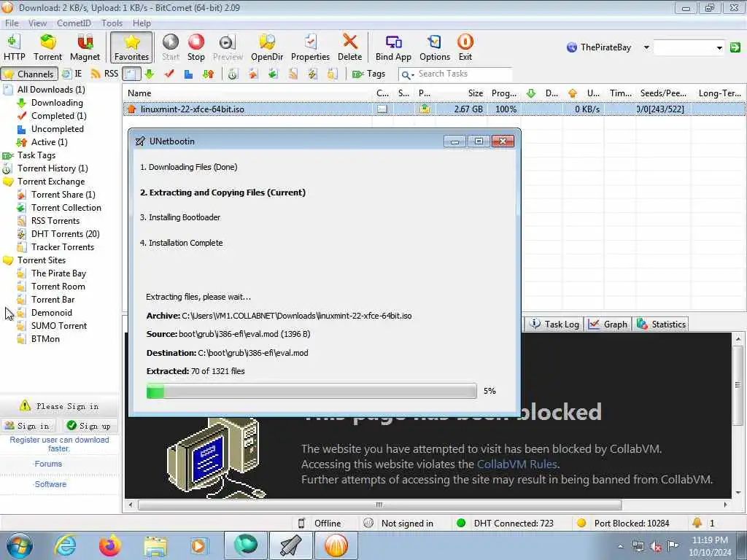Open the File menu

pyautogui.click(x=12, y=23)
